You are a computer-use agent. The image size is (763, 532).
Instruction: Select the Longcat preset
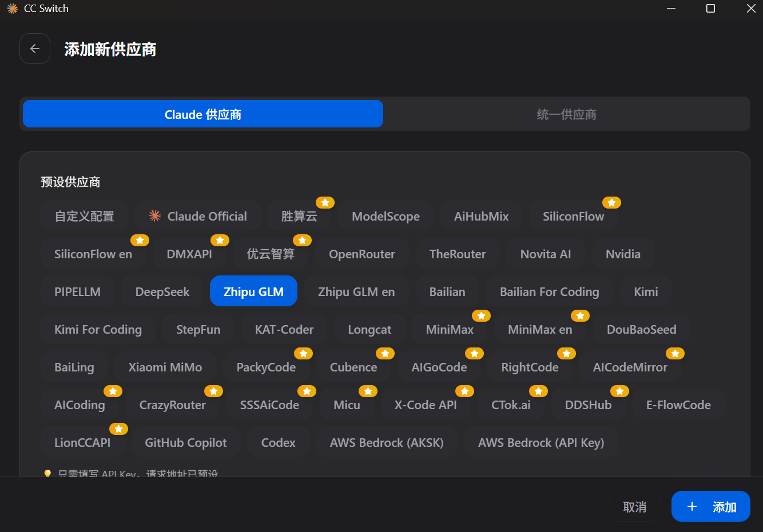[369, 329]
